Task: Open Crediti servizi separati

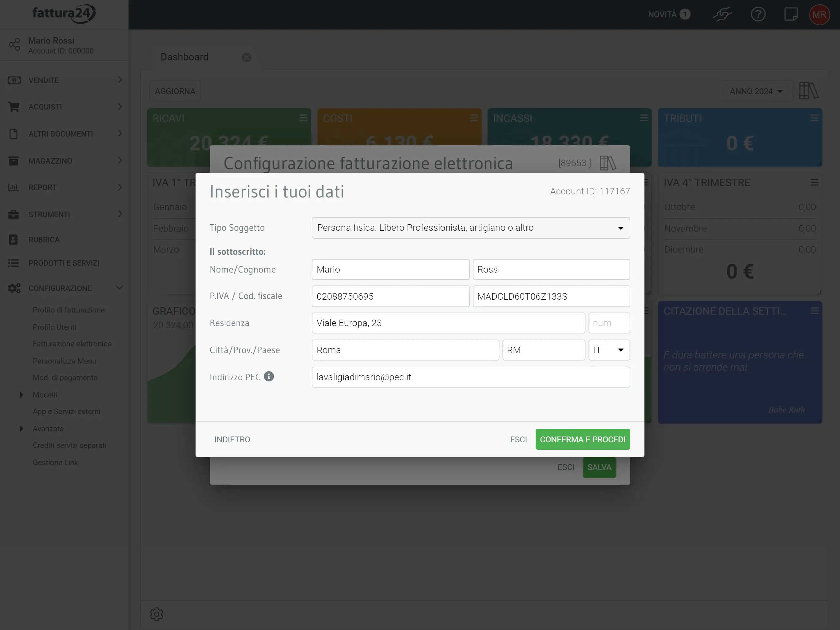Action: point(69,445)
